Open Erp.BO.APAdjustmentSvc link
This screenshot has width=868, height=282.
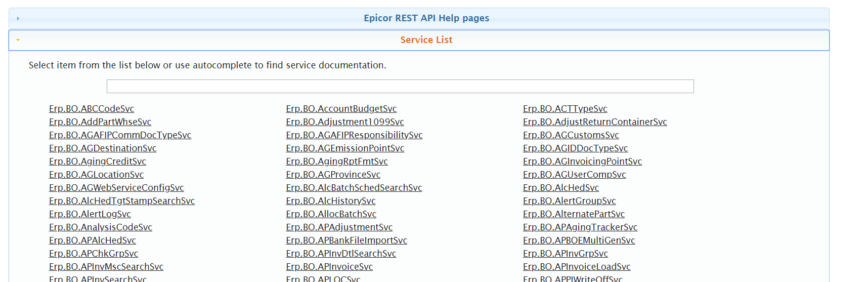click(339, 227)
